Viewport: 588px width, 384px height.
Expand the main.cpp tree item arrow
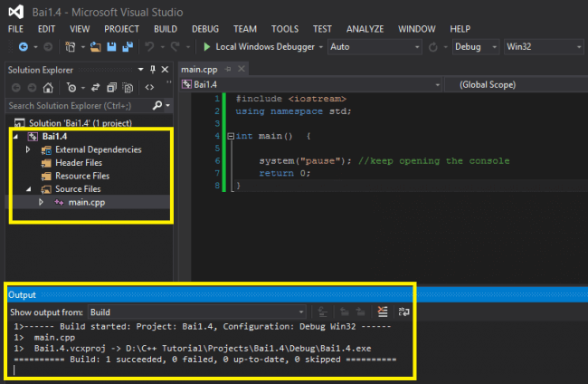[41, 202]
